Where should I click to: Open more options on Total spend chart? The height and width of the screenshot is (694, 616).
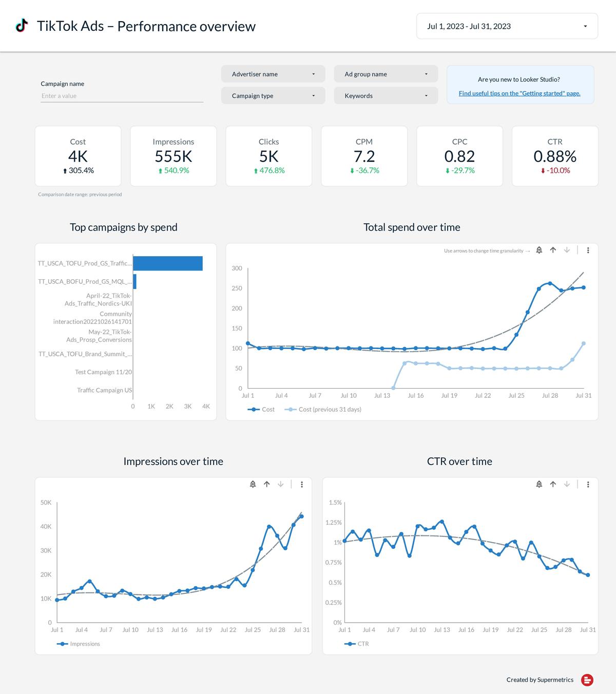[588, 250]
